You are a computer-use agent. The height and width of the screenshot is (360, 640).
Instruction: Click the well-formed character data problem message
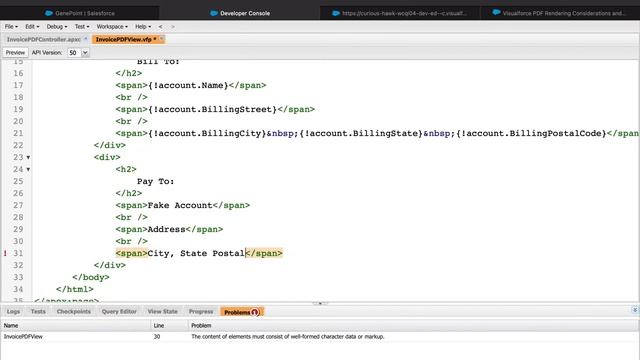287,337
